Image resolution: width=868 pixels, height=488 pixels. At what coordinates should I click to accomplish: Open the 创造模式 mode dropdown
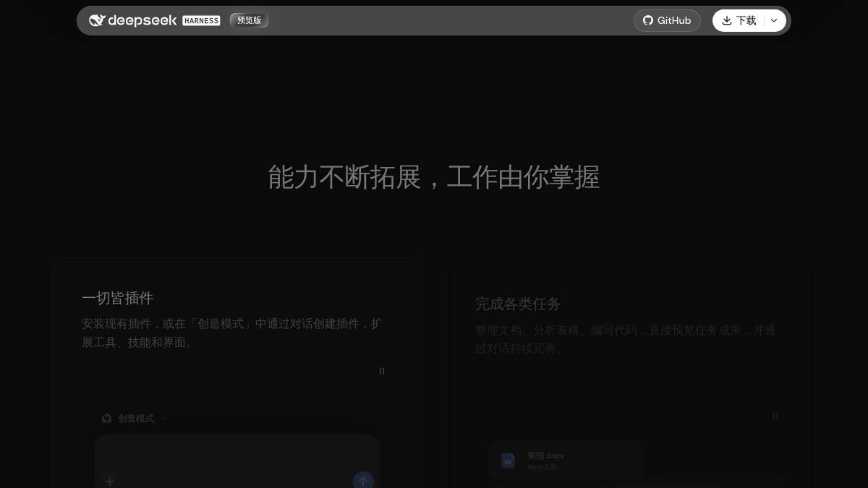pyautogui.click(x=135, y=418)
